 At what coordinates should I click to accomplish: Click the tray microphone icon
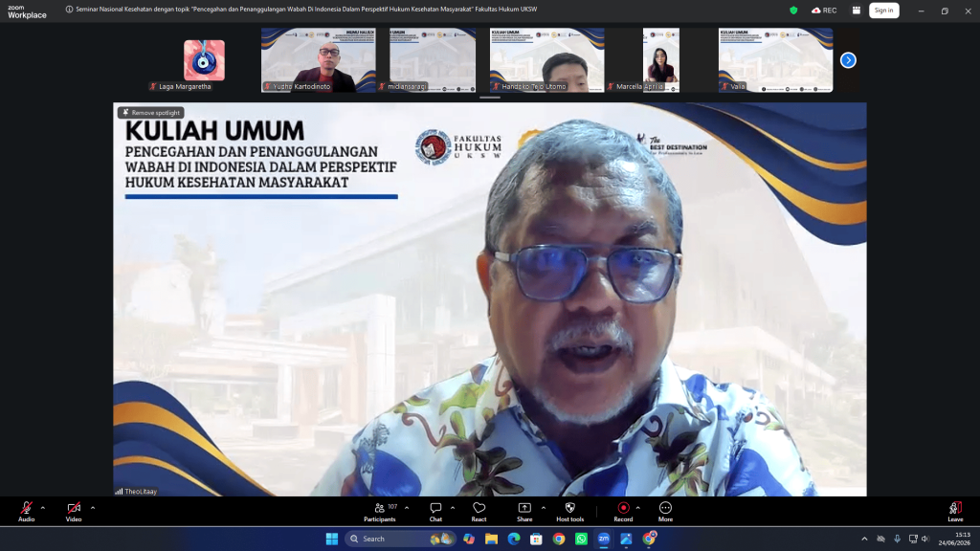pos(898,539)
